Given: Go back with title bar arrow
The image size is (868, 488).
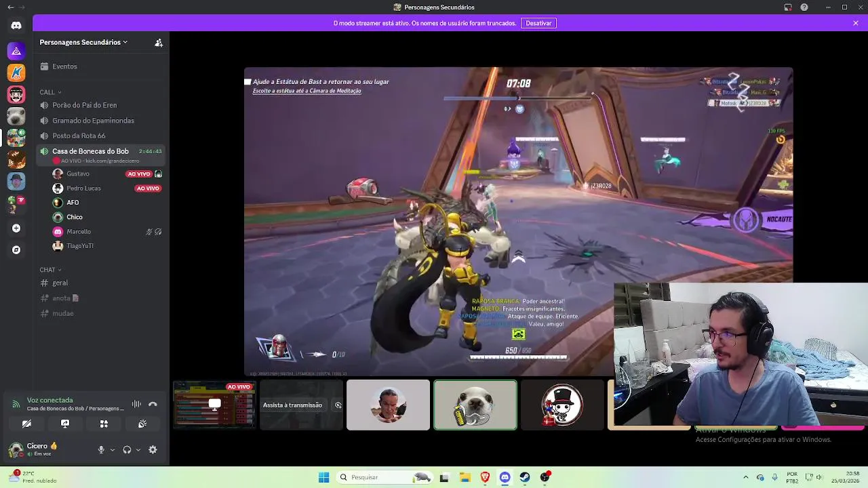Looking at the screenshot, I should [x=10, y=7].
